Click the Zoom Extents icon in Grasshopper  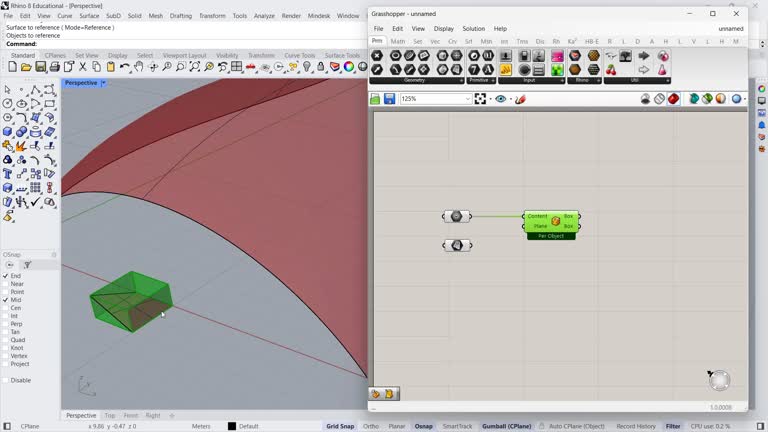point(481,99)
